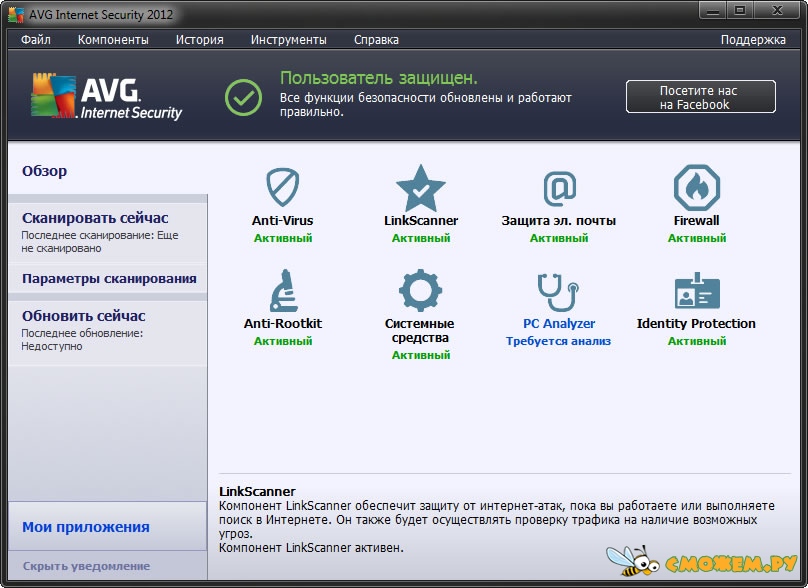Open the Справка menu
Screen dimensions: 808x588
tap(376, 40)
